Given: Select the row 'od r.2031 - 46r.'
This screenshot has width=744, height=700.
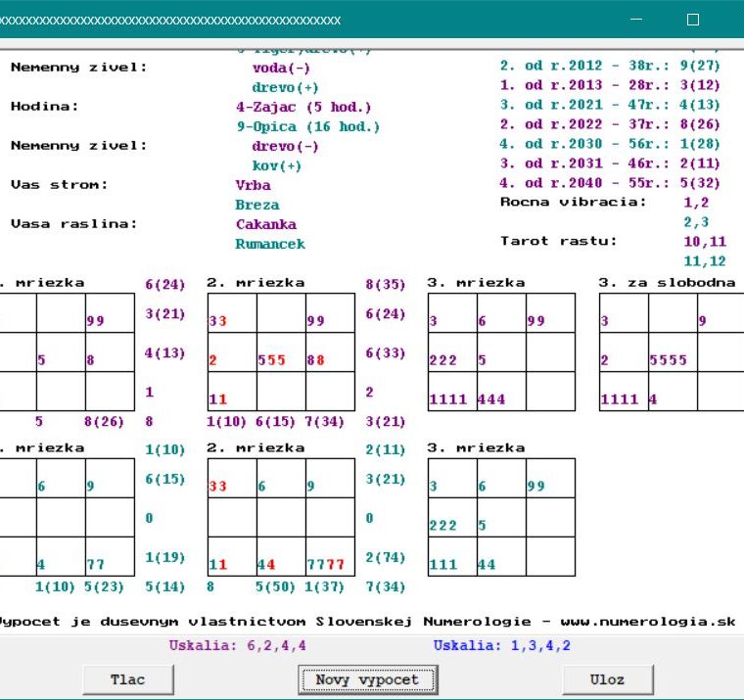Looking at the screenshot, I should pos(610,163).
